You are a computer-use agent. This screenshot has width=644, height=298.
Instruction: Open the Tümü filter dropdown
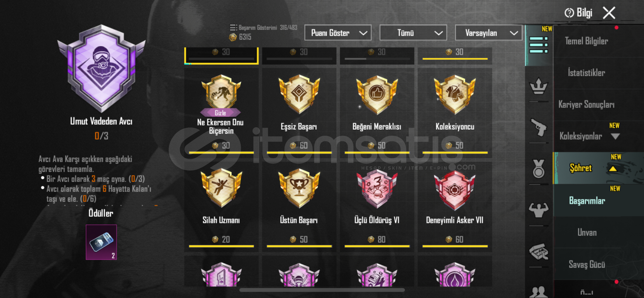(x=413, y=33)
